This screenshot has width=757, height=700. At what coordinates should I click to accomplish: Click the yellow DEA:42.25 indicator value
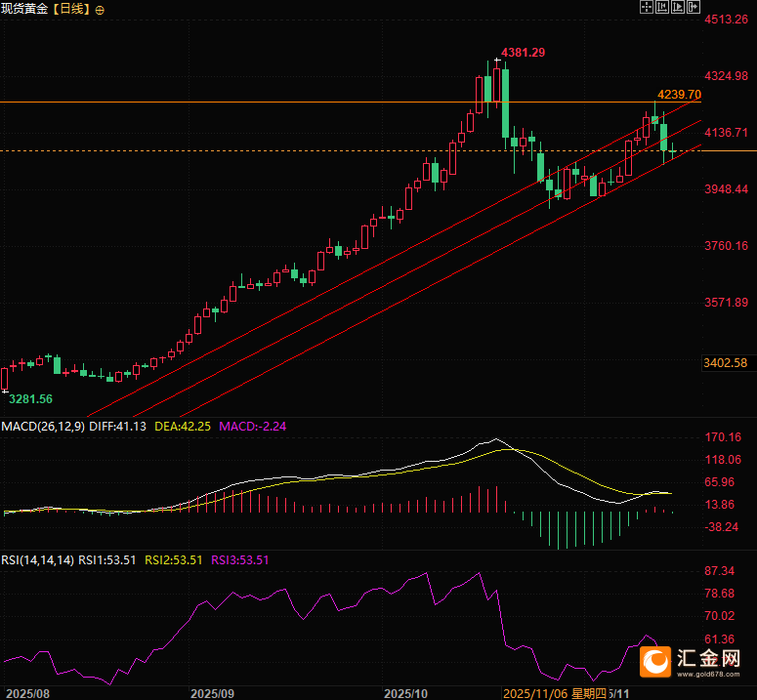(x=183, y=427)
